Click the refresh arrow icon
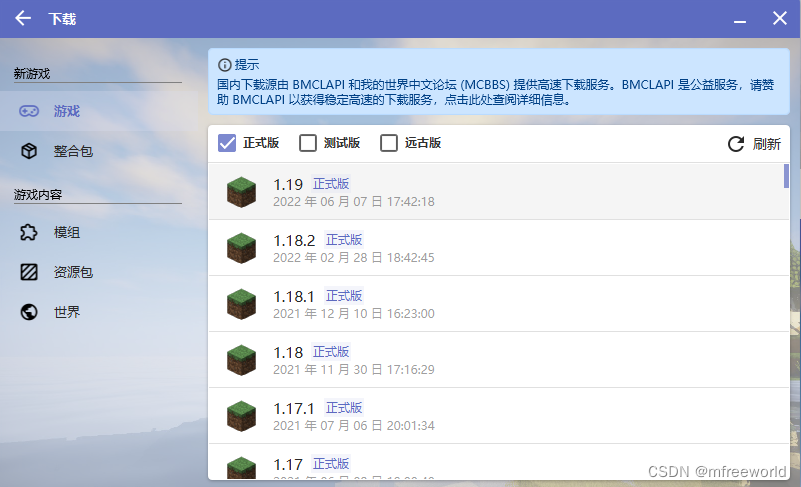This screenshot has height=487, width=801. 736,144
